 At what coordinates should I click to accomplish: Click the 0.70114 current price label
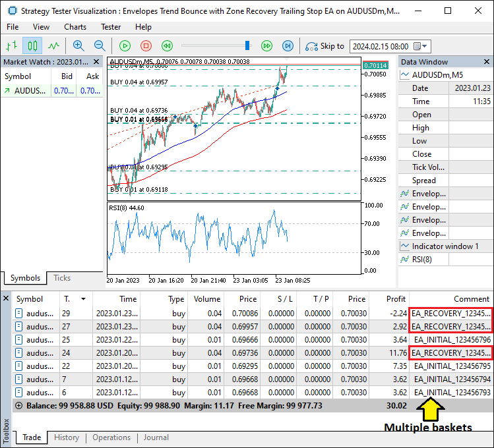click(375, 65)
